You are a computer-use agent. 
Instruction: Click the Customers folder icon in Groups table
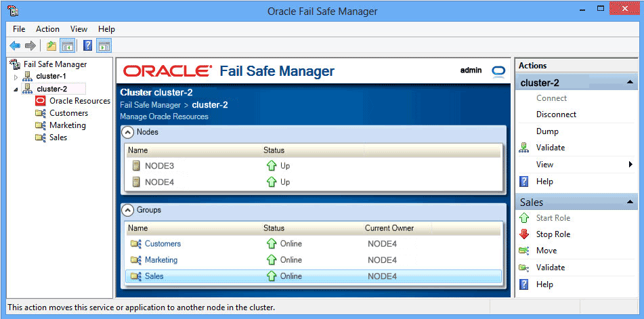coord(136,244)
